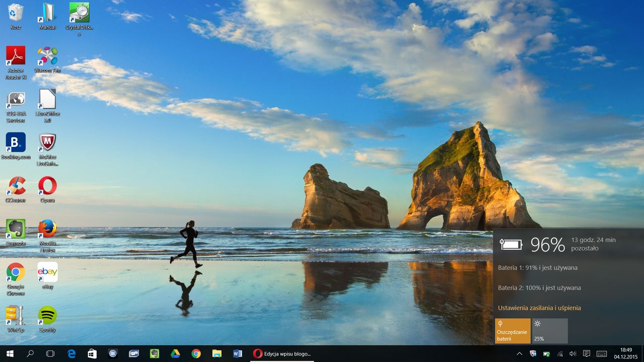The image size is (644, 362).
Task: Select the eBay desktop shortcut
Action: click(x=47, y=276)
